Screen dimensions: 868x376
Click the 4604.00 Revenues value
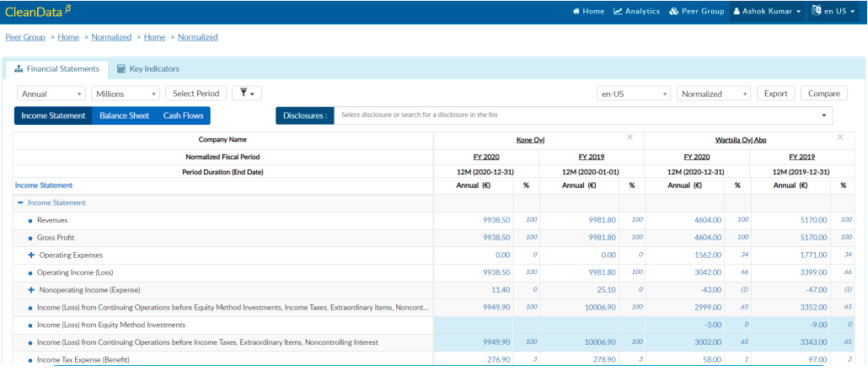(x=708, y=220)
